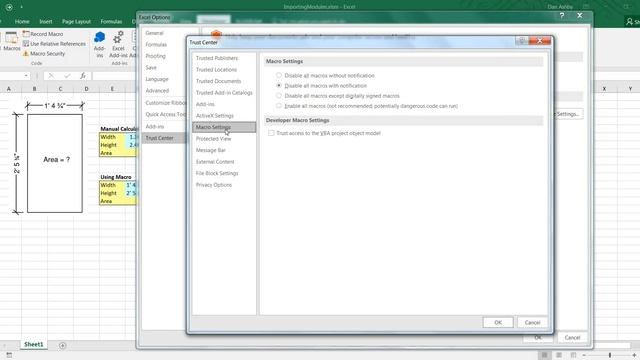
Task: Click the zoom slider handle
Action: coord(610,356)
